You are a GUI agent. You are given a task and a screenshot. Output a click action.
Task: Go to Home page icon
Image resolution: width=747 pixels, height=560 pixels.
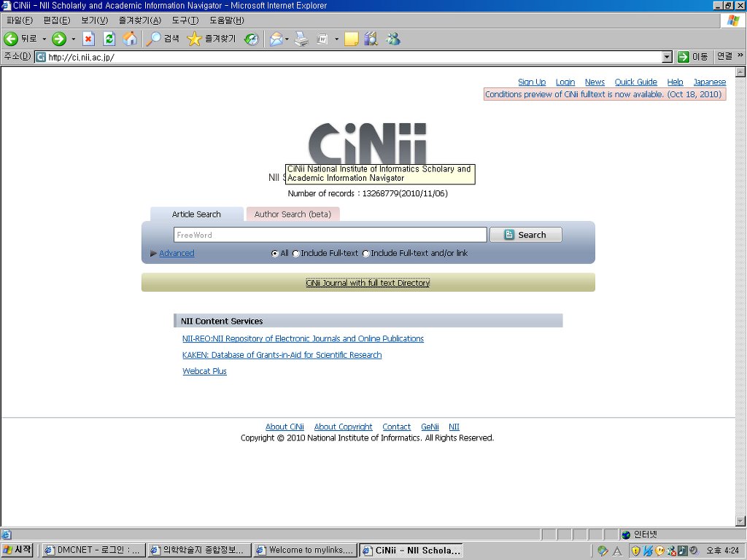click(x=130, y=39)
